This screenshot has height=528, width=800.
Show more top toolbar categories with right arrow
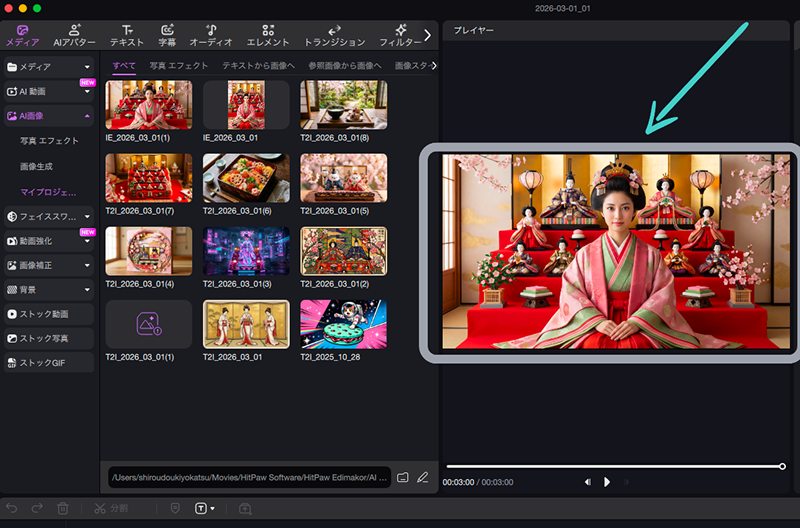pos(428,35)
